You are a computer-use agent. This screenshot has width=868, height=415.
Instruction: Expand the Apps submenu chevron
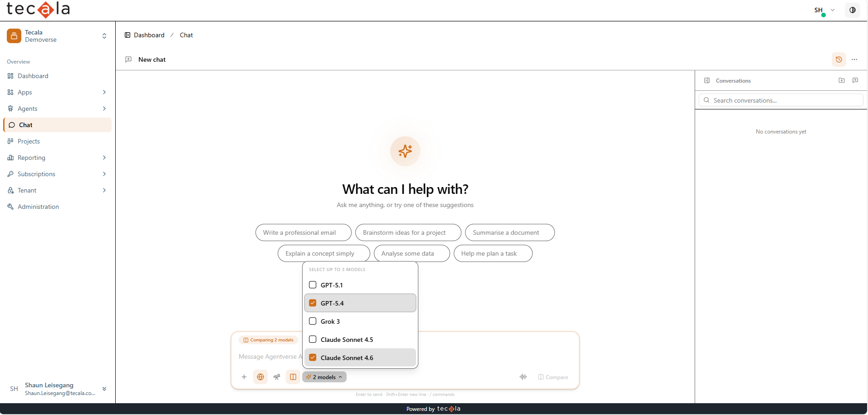(x=104, y=92)
